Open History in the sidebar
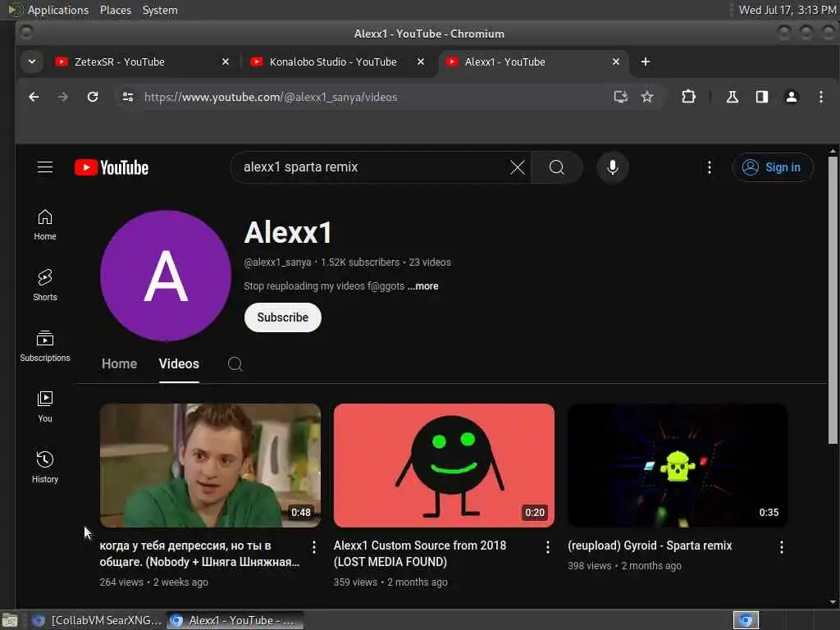The height and width of the screenshot is (630, 840). (45, 467)
